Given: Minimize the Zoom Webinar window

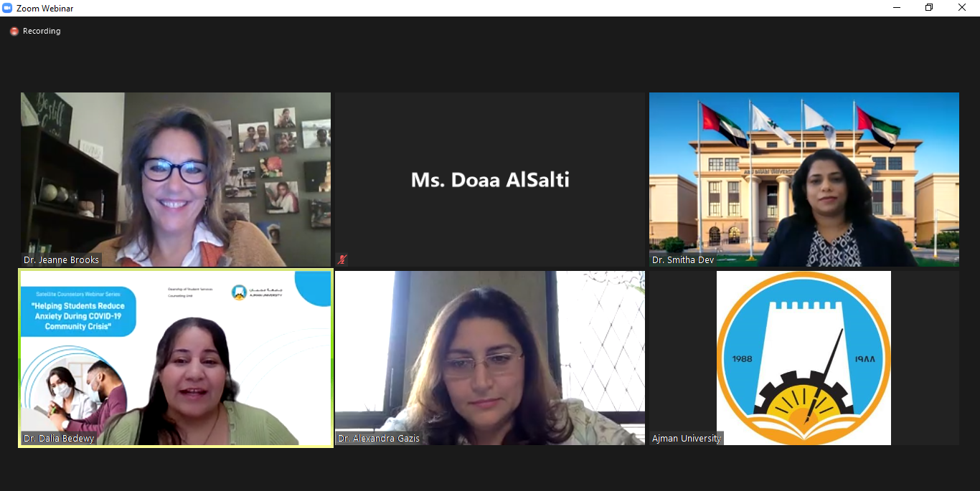Looking at the screenshot, I should click(897, 8).
